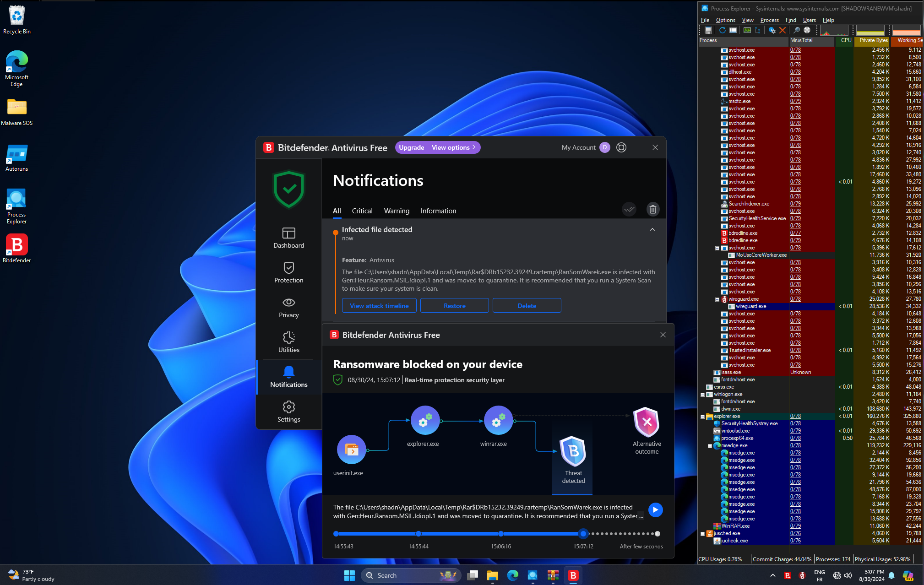The width and height of the screenshot is (924, 585).
Task: Click the Kill Process red X icon
Action: [x=783, y=30]
